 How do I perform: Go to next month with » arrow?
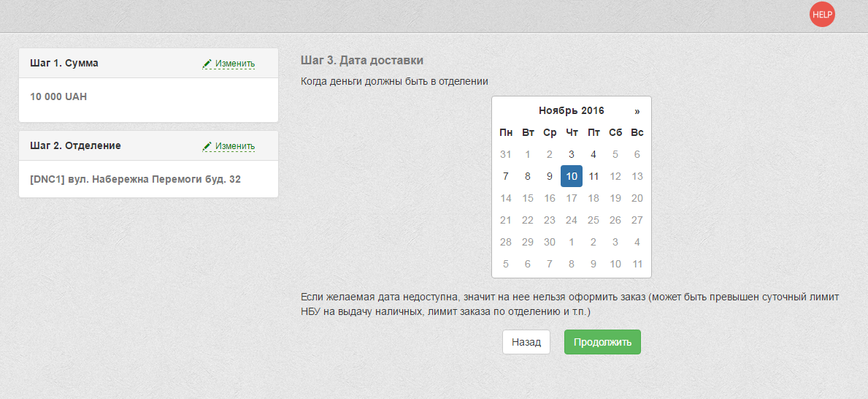637,111
